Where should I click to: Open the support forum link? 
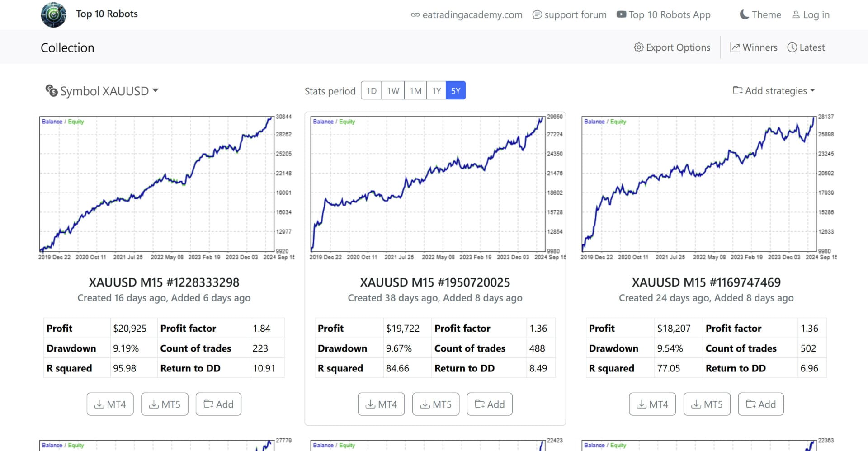pyautogui.click(x=576, y=15)
